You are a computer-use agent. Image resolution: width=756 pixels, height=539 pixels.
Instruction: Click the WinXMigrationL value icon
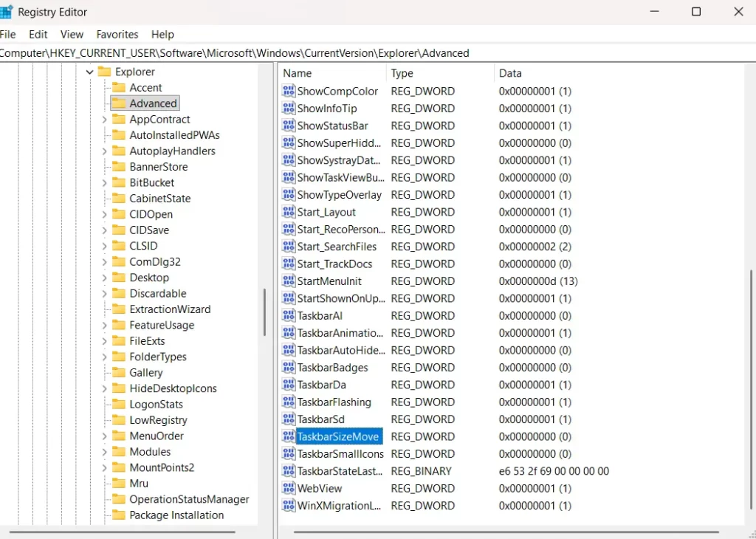coord(288,505)
